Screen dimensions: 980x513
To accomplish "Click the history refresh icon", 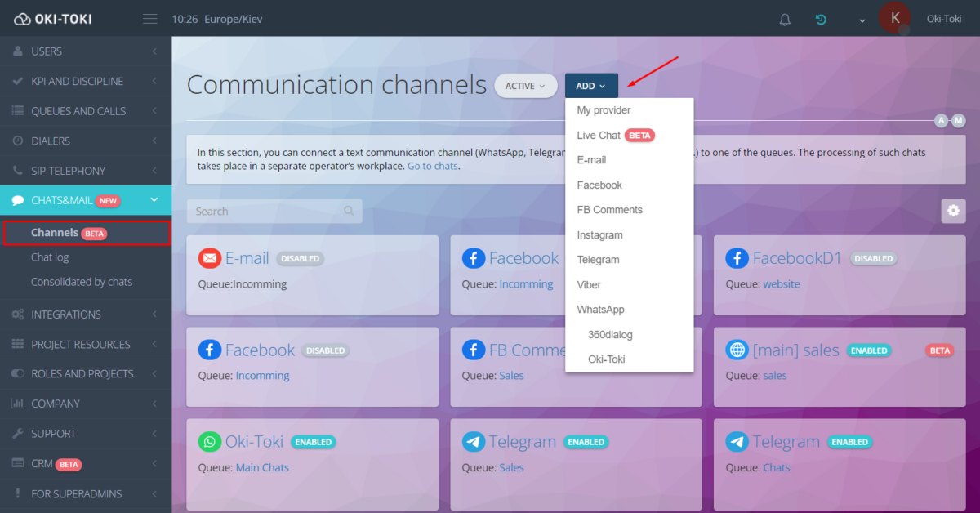I will pos(821,20).
